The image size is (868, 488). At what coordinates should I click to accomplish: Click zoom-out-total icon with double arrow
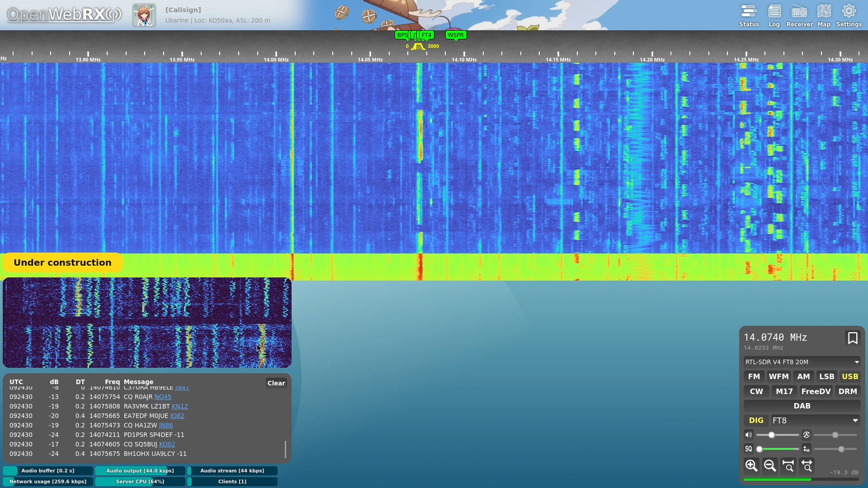(807, 465)
